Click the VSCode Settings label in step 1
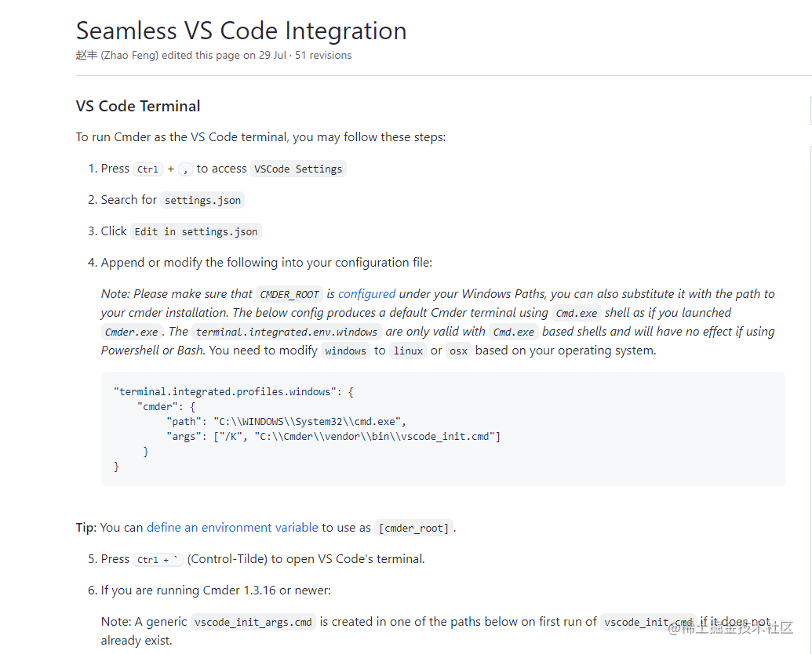Screen dimensions: 812x654 297,168
